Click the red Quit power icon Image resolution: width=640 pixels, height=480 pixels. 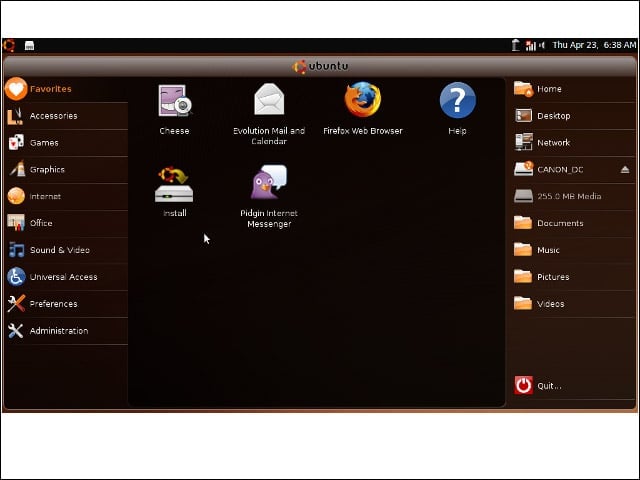click(x=524, y=385)
